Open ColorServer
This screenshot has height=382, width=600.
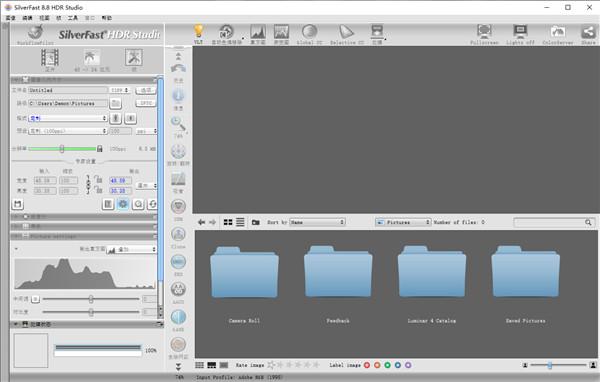pos(558,31)
